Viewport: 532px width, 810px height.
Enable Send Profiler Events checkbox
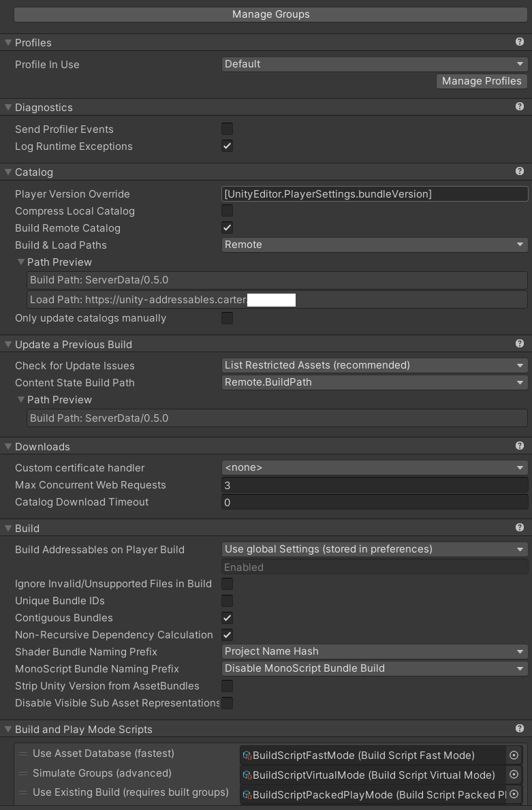228,129
